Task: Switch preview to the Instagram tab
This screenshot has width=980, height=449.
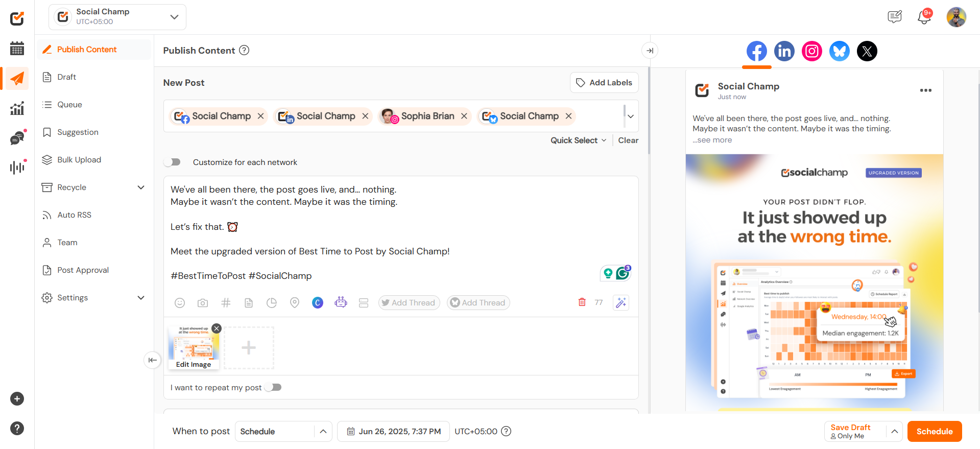Action: (812, 51)
